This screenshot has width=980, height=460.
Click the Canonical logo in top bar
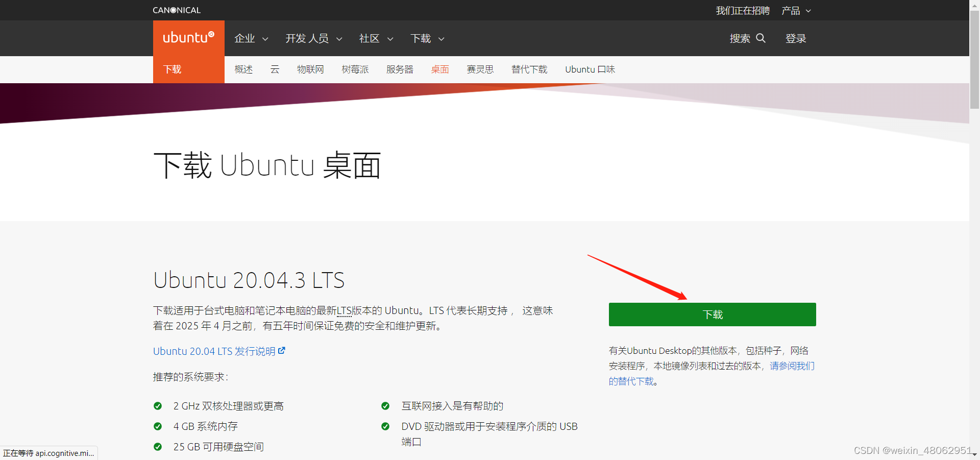(x=177, y=10)
